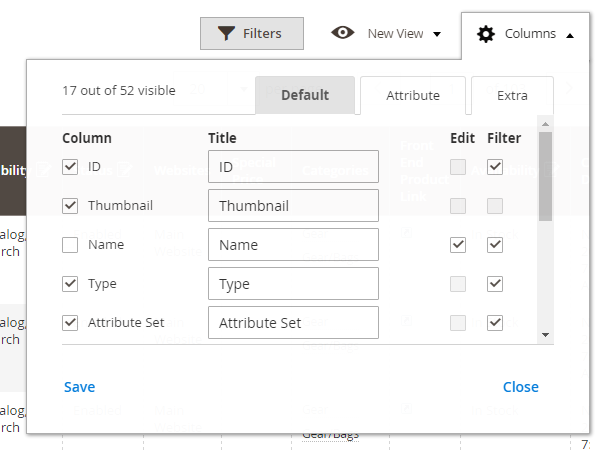
Task: Close the Columns panel
Action: 520,387
